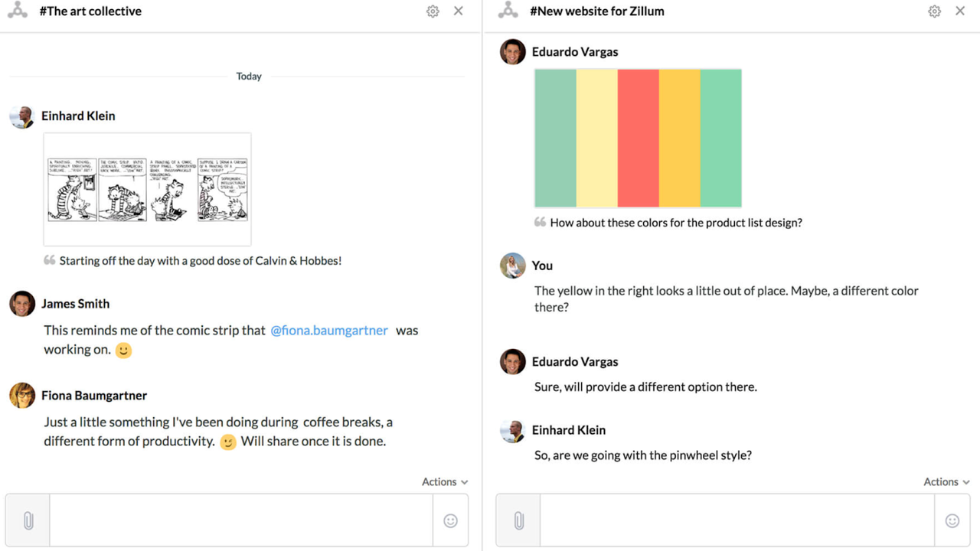Expand Actions dropdown in Zillum chat

click(x=946, y=482)
